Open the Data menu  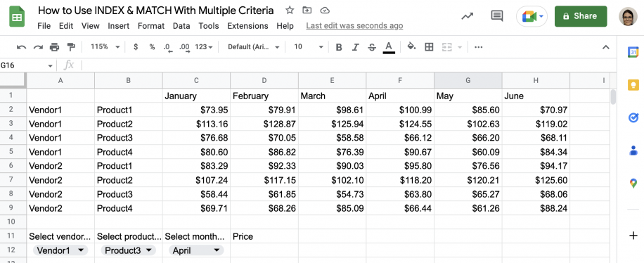coord(181,26)
